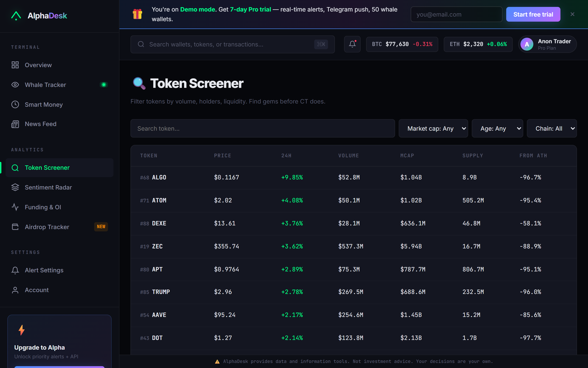Open Account settings page

click(x=59, y=290)
